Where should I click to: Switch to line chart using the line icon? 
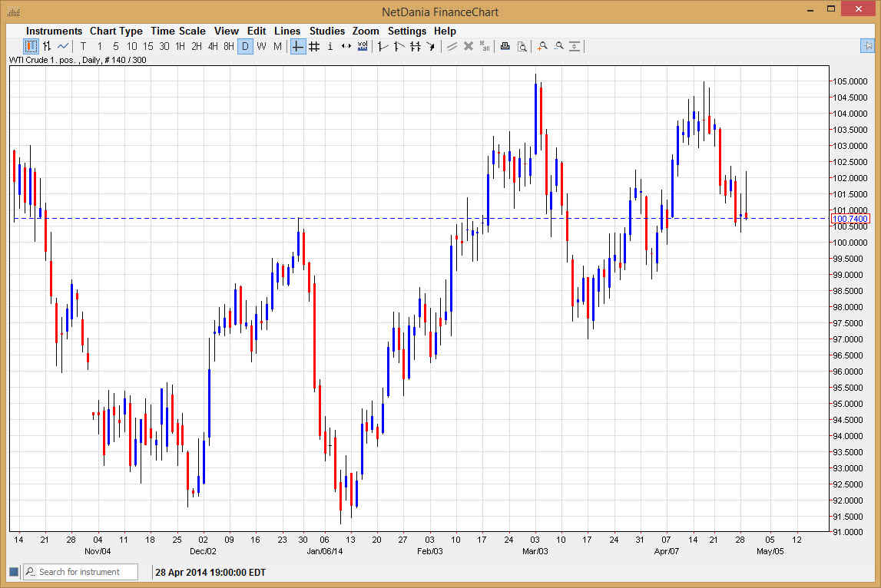[62, 46]
